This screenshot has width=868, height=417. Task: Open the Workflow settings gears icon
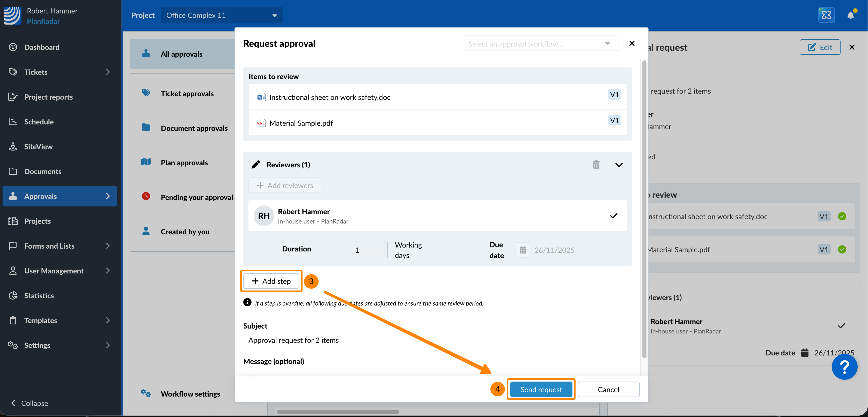coord(145,393)
